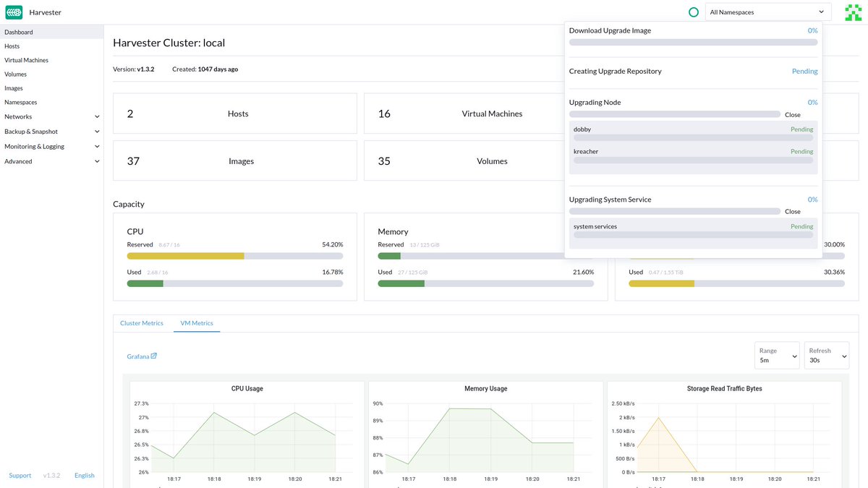This screenshot has width=868, height=488.
Task: Open the green user avatar menu
Action: (854, 12)
